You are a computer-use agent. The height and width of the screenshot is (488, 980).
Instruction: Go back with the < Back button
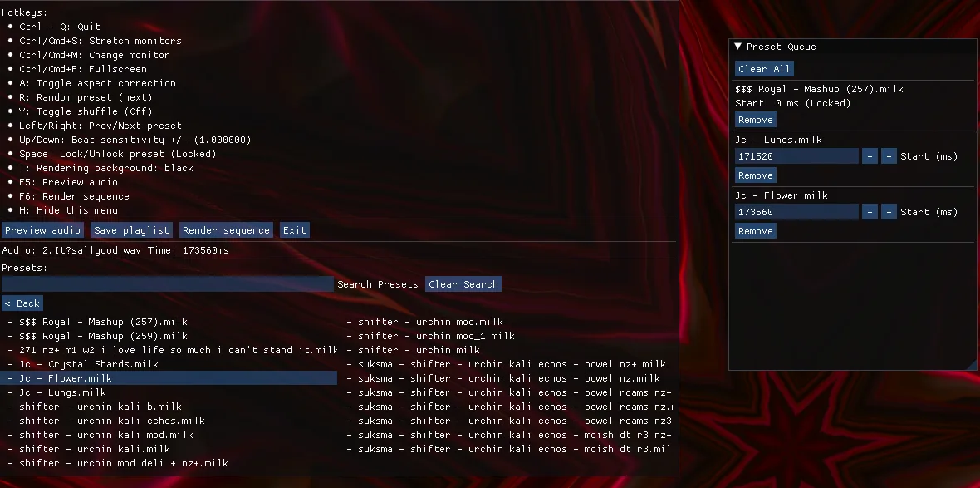pyautogui.click(x=22, y=303)
